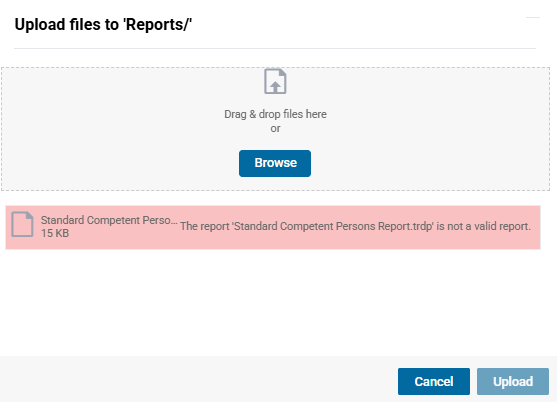Cancel the upload dialog
Viewport: 557px width, 402px height.
[434, 381]
